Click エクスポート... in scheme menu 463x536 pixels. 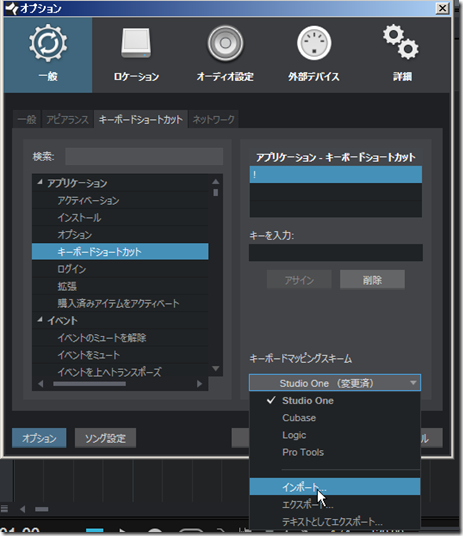[x=335, y=504]
